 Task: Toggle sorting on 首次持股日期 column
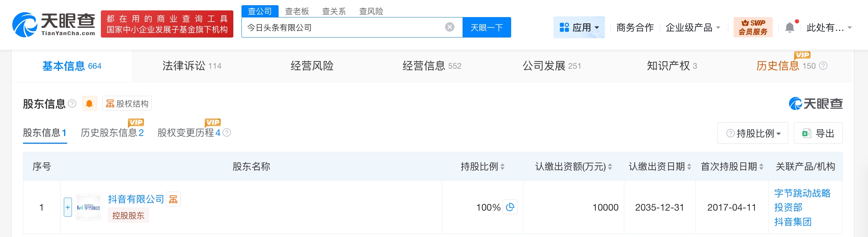point(761,167)
